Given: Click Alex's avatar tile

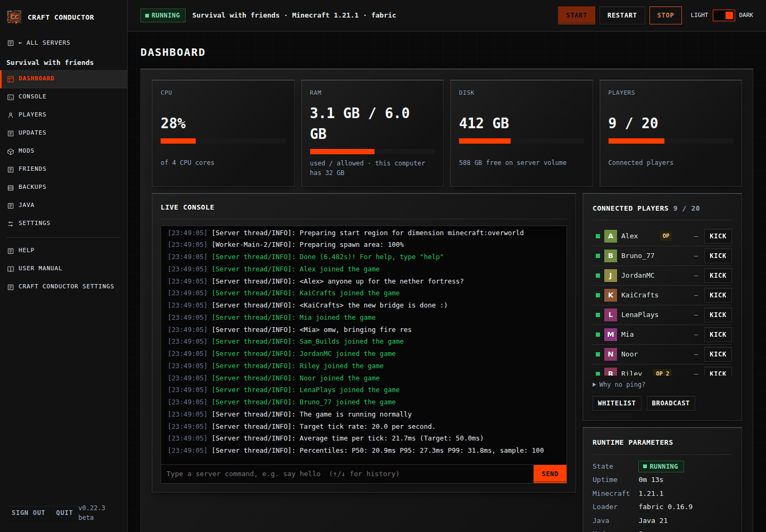Looking at the screenshot, I should 611,236.
